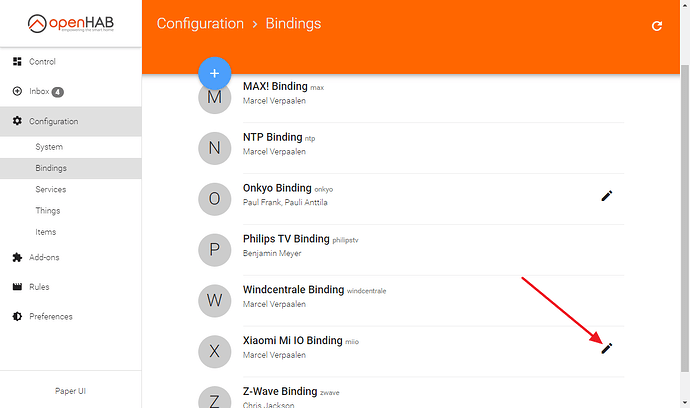The image size is (690, 408).
Task: Click the P avatar for Philips TV
Action: (x=214, y=250)
